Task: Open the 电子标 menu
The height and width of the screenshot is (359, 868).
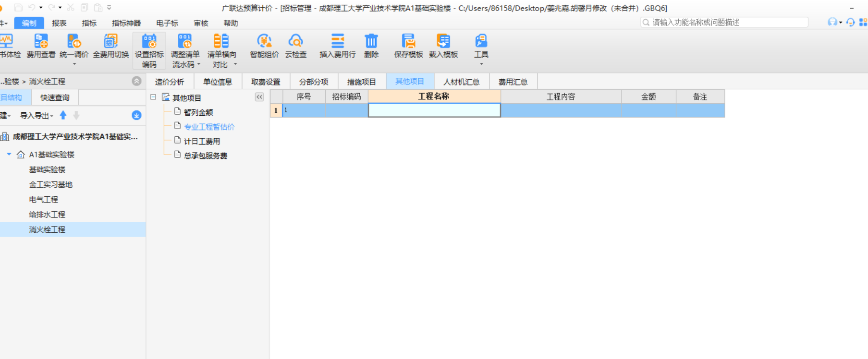Action: [167, 23]
